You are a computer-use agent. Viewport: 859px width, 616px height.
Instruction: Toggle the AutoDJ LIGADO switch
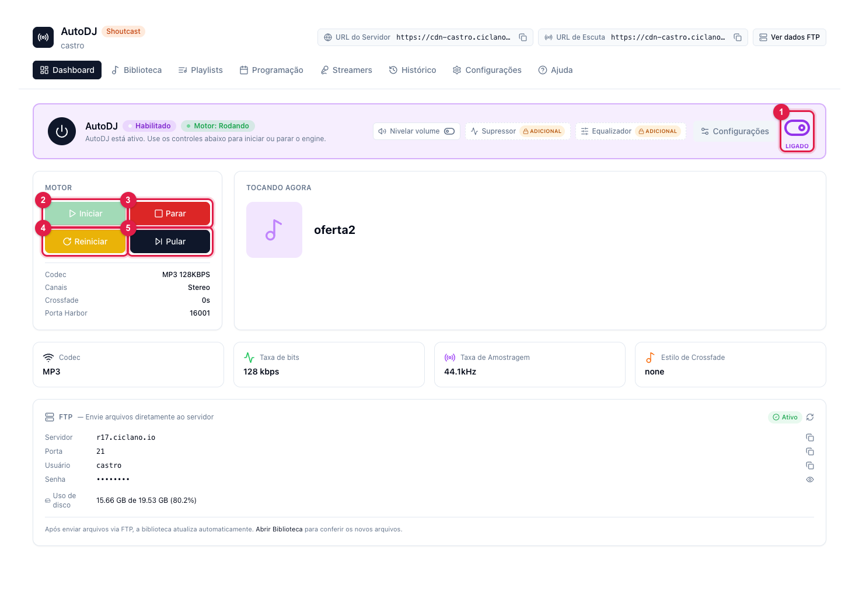(x=797, y=128)
